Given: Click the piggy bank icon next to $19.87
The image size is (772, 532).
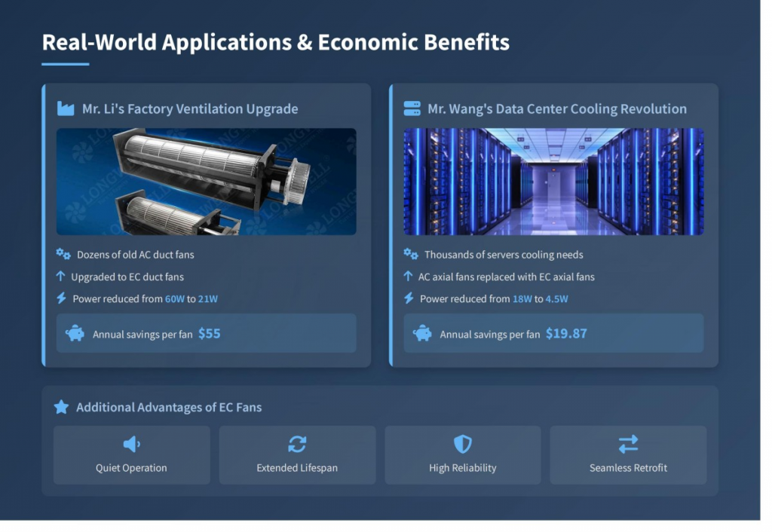Looking at the screenshot, I should [x=422, y=333].
